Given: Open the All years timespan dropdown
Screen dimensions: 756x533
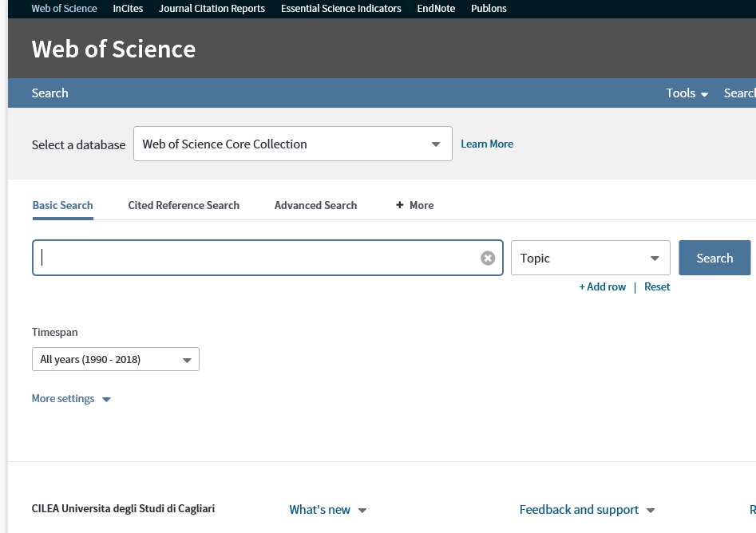Looking at the screenshot, I should [115, 359].
